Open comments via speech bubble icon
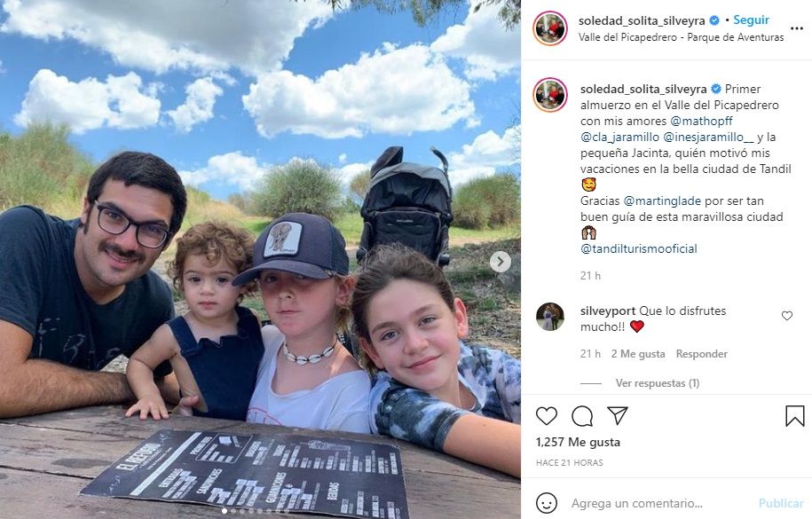This screenshot has height=519, width=812. click(582, 416)
